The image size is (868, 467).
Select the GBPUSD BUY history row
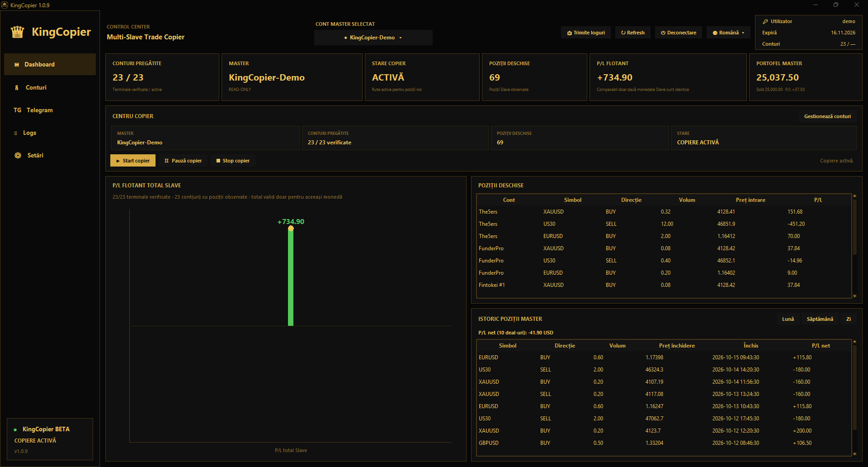pos(664,443)
